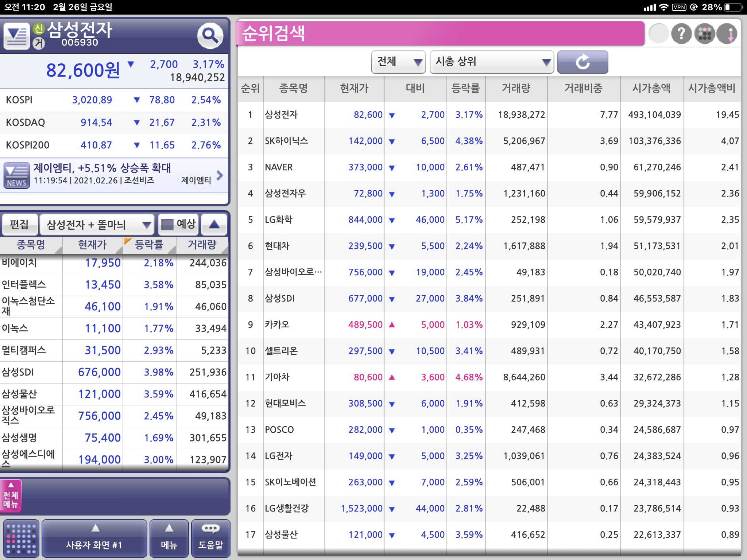Screen dimensions: 747x560
Task: Open the news headline chevron arrow
Action: click(x=220, y=175)
